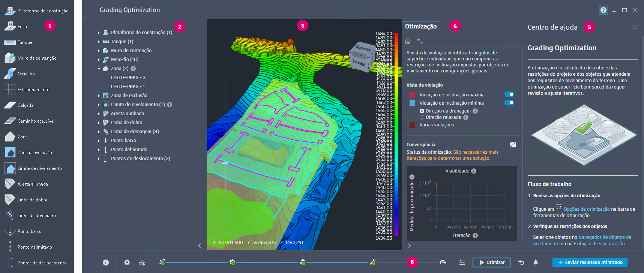Select Direção relaxada radio button
The width and height of the screenshot is (644, 273).
pos(422,117)
